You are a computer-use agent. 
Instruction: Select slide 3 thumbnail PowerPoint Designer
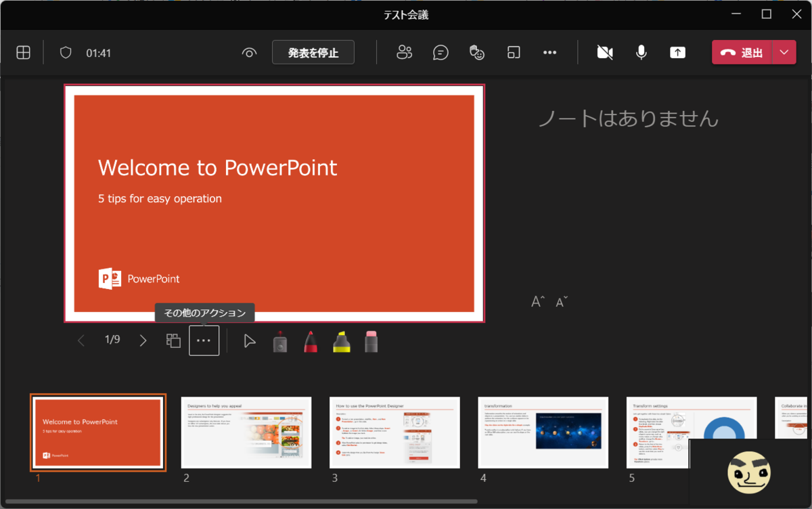click(x=394, y=433)
